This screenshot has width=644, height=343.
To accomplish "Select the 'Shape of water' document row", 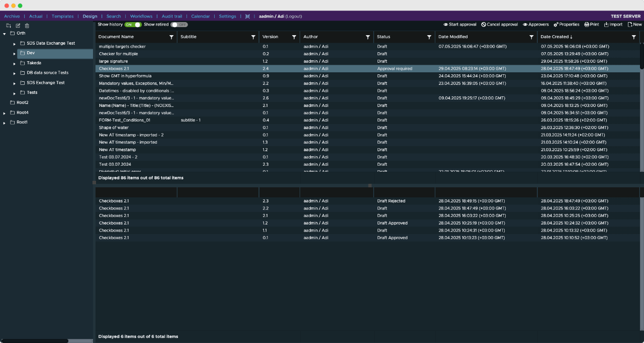I will coord(367,128).
